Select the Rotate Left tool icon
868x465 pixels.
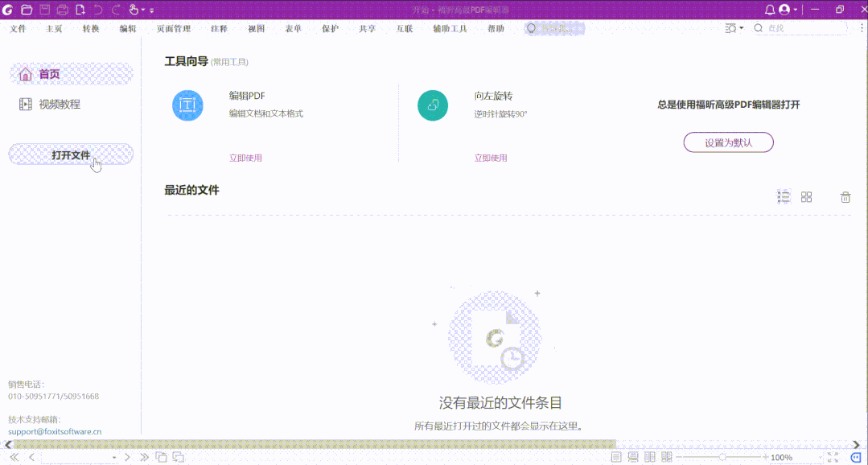click(x=432, y=105)
